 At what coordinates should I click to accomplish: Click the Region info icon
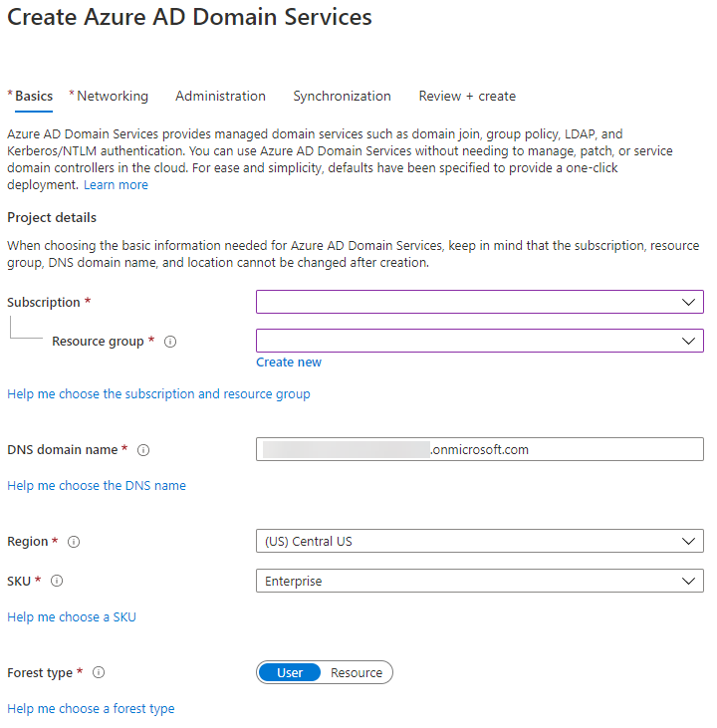pyautogui.click(x=74, y=542)
